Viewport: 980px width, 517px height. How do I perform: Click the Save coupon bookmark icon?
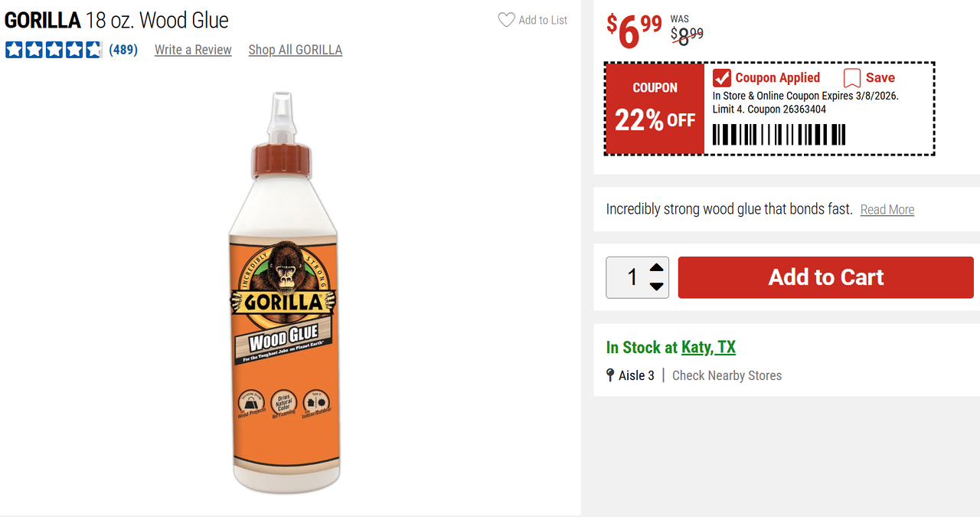pos(851,78)
